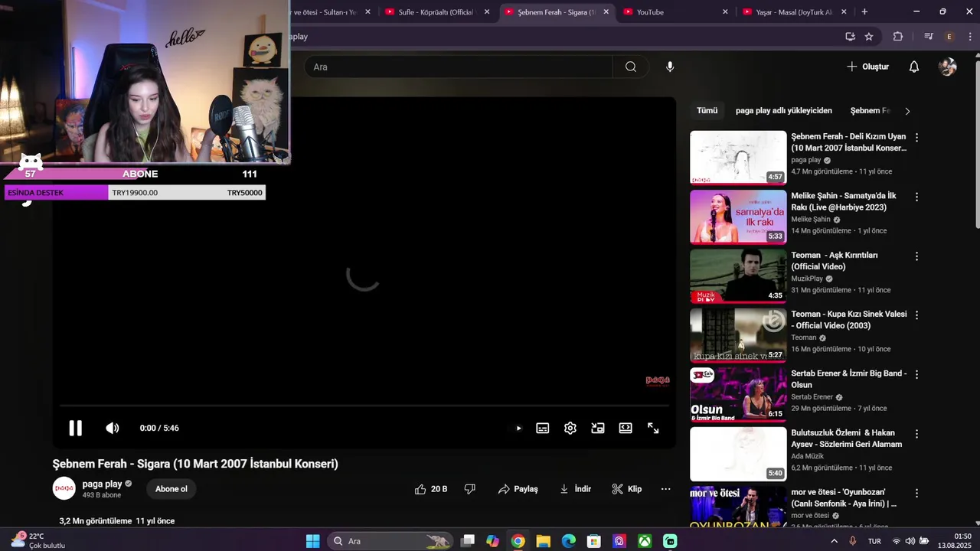Viewport: 980px width, 551px height.
Task: Open Microsoft Edge from the taskbar
Action: (568, 541)
